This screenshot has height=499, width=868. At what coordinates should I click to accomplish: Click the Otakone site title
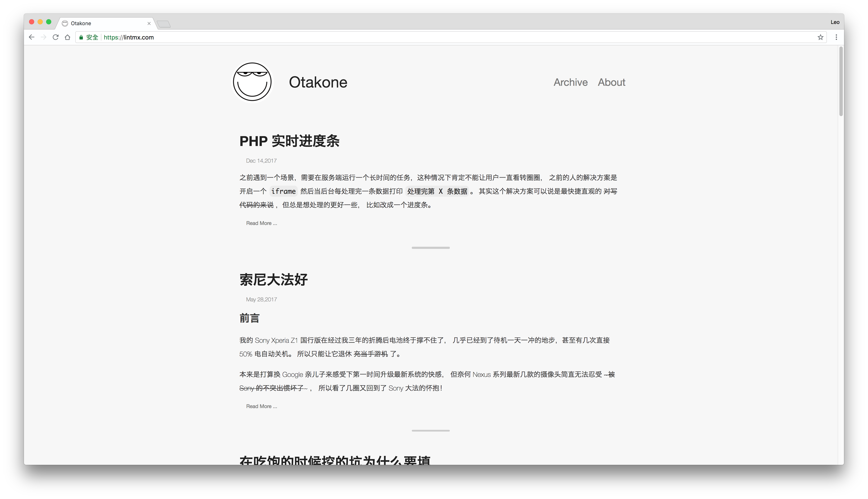318,82
